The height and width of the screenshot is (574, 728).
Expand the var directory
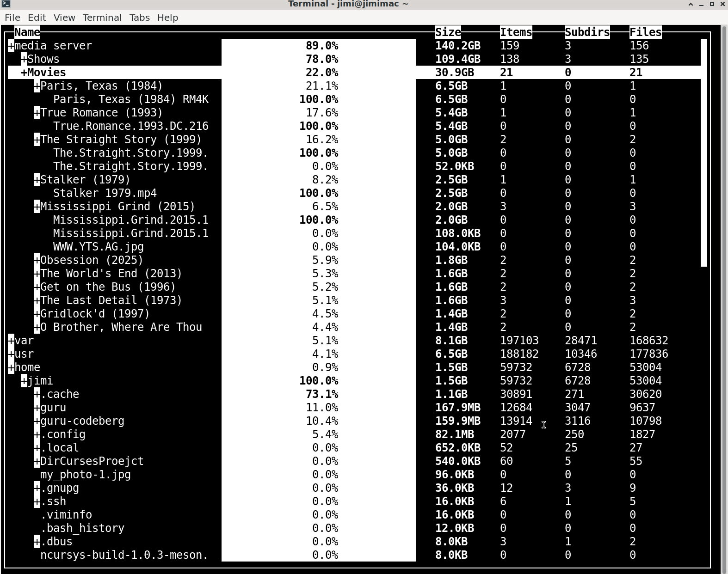coord(11,341)
